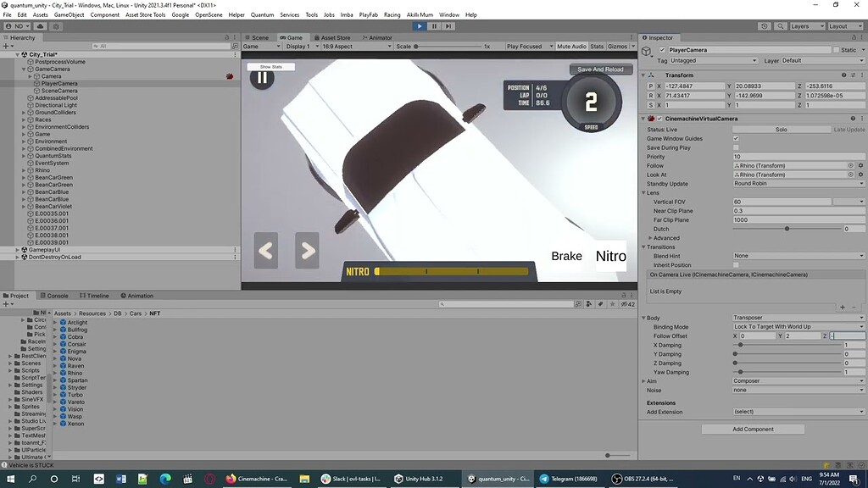Click the Pause button next to Play
The height and width of the screenshot is (488, 868).
pyautogui.click(x=433, y=26)
